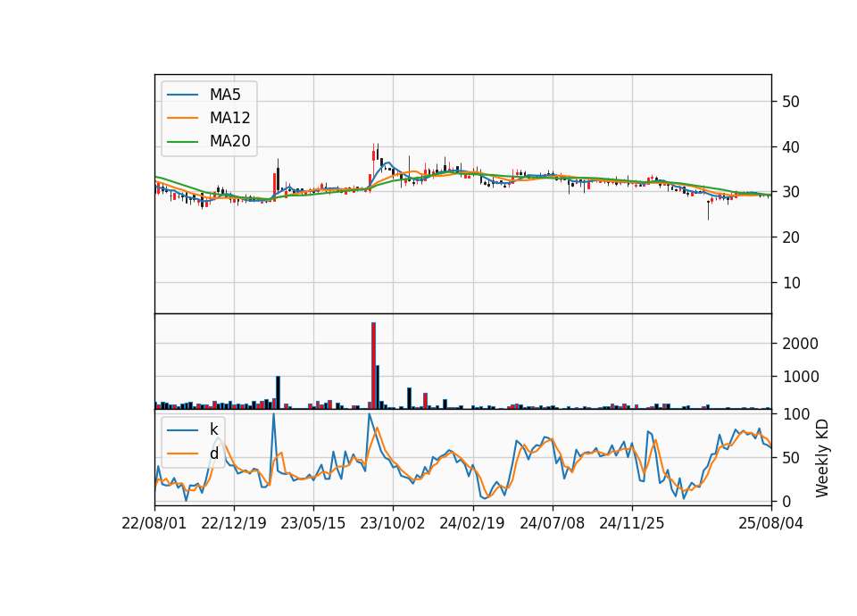Click the 24/02/19 date label

point(472,523)
